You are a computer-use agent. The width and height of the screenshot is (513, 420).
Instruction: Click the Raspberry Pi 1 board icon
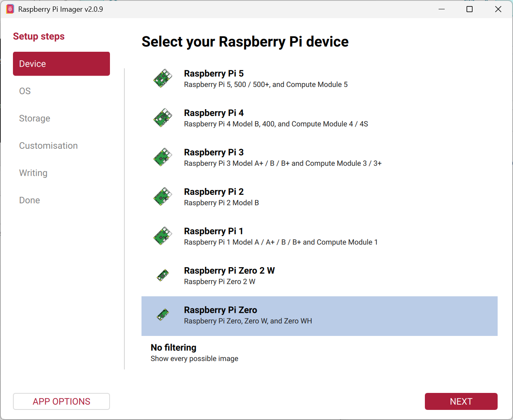pos(163,236)
